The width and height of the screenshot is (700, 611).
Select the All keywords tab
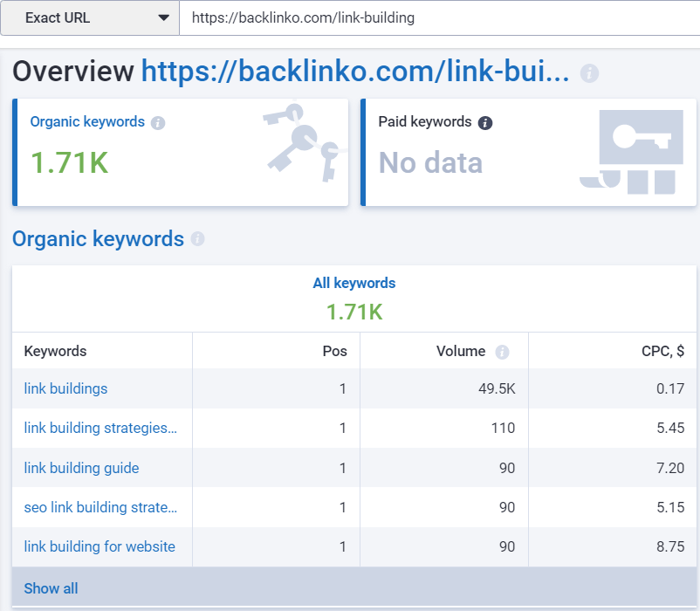[353, 284]
